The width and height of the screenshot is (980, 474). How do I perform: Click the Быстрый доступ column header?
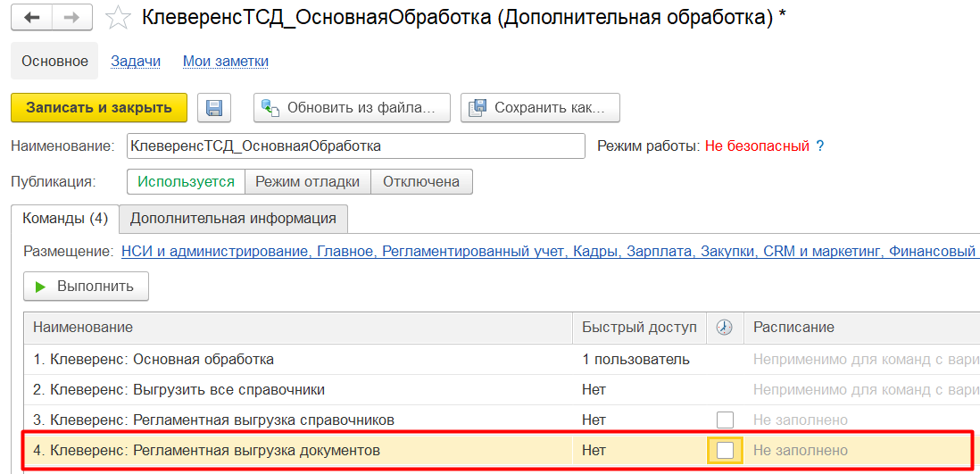point(639,328)
